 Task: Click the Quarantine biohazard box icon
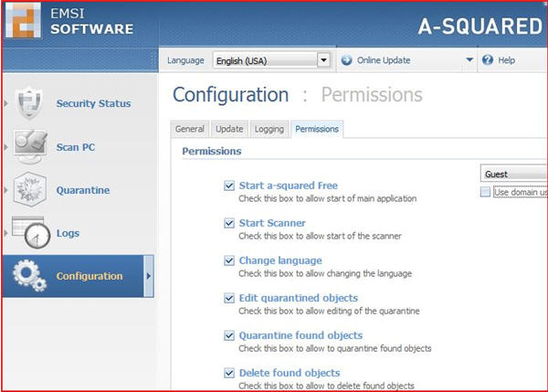[x=30, y=190]
